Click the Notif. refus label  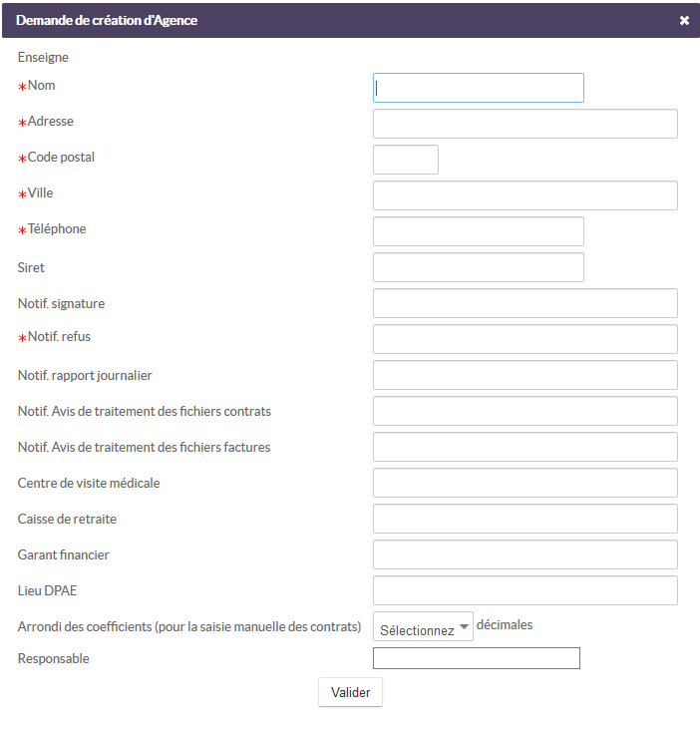click(x=59, y=337)
